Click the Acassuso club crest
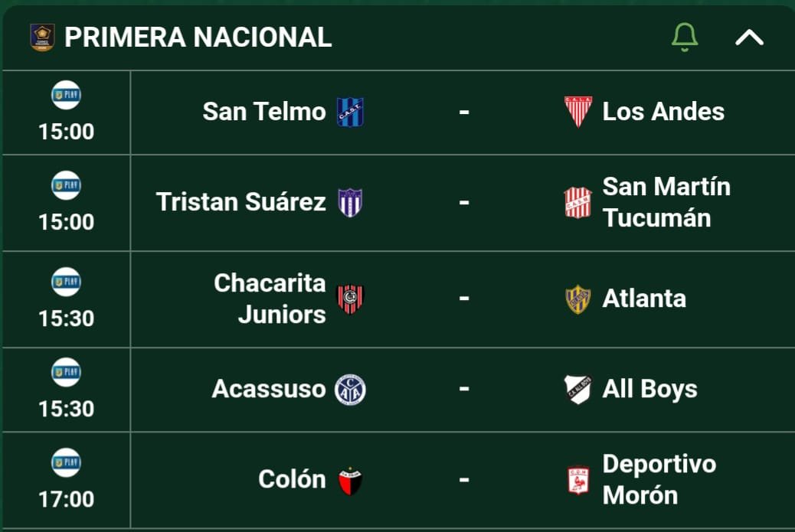The image size is (795, 532). pos(350,389)
